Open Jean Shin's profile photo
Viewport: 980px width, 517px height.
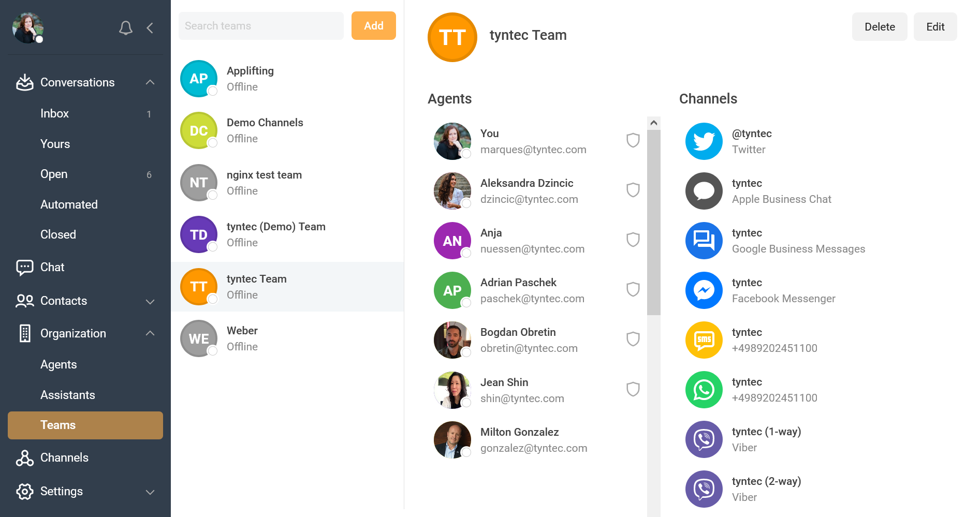click(x=452, y=390)
